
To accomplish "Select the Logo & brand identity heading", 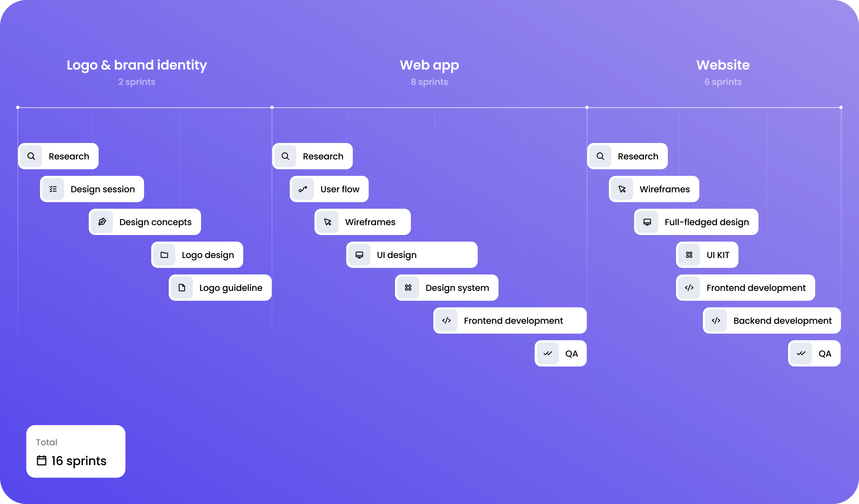I will 137,65.
